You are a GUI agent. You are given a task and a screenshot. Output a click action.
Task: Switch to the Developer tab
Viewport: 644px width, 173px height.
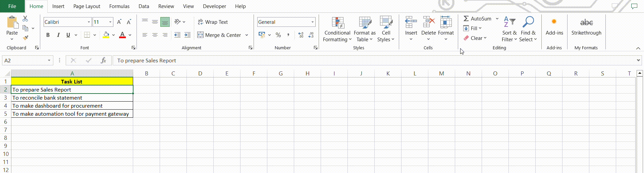coord(214,6)
